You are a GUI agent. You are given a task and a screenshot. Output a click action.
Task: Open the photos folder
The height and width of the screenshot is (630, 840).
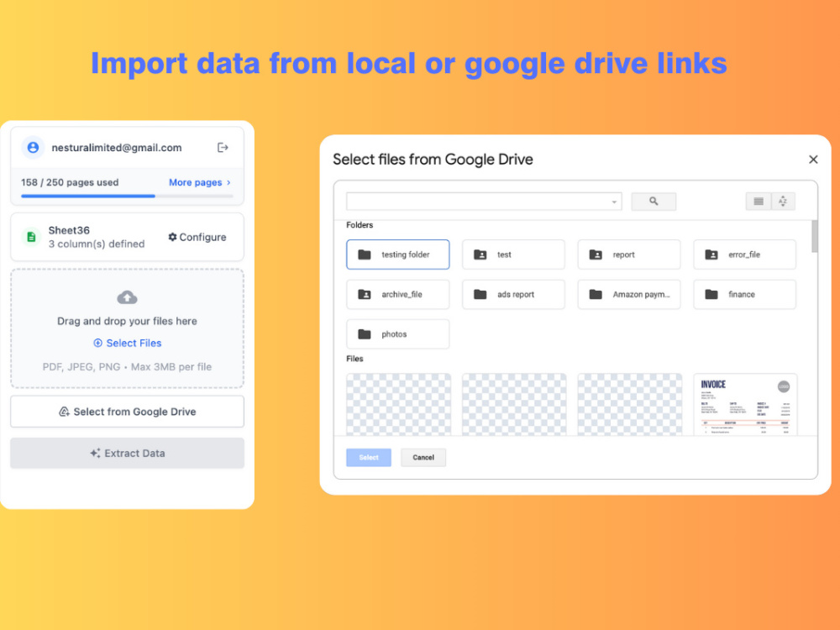point(398,333)
